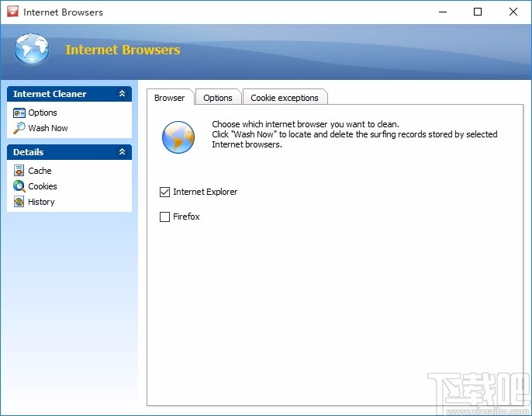Open the Options tab

[x=218, y=98]
